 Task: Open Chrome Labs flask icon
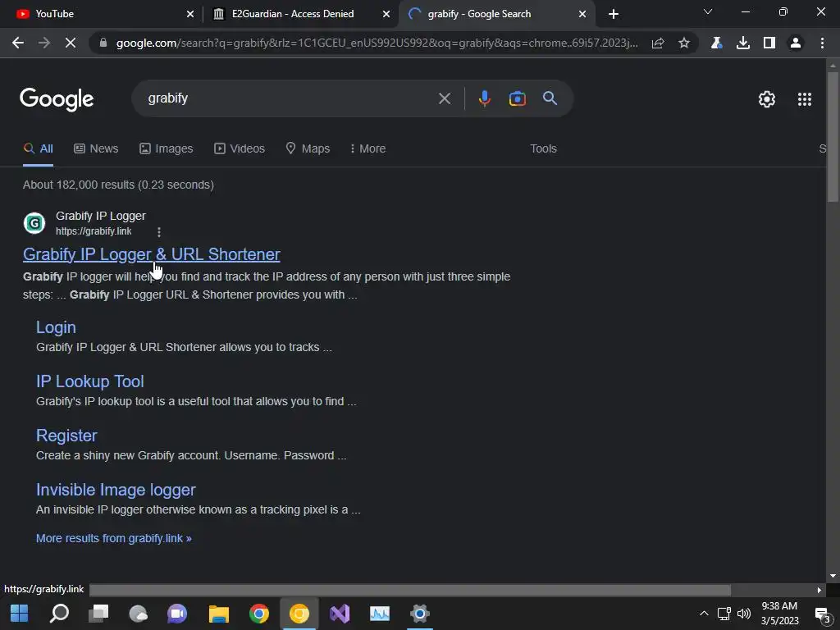[x=716, y=43]
